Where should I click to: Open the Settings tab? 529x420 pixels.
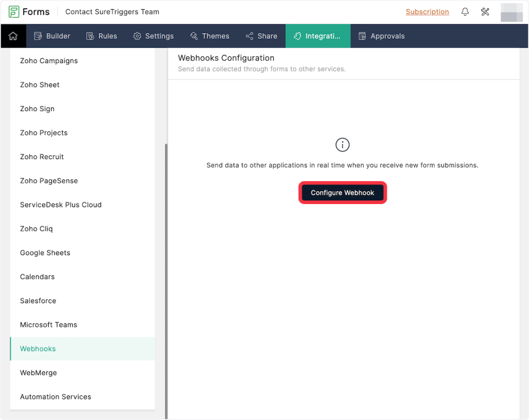pyautogui.click(x=153, y=36)
